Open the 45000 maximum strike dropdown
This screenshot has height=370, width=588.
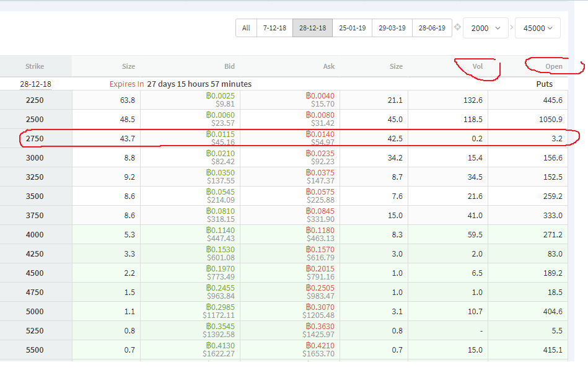[x=538, y=28]
